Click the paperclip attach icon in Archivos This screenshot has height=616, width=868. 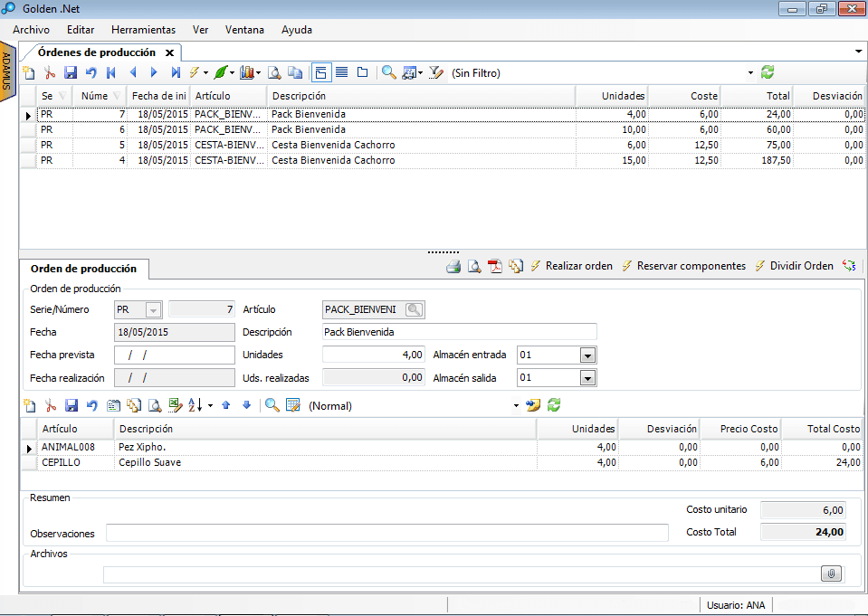tap(831, 573)
